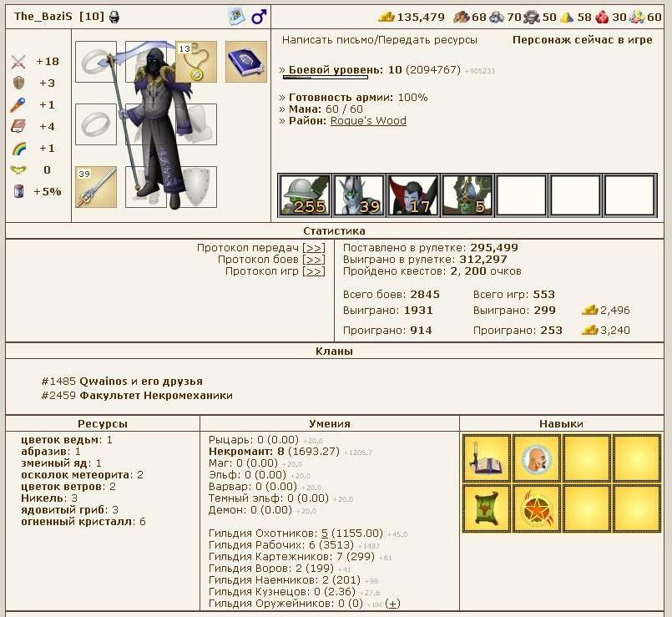The height and width of the screenshot is (617, 672).
Task: Open the blue spell book item
Action: point(246,61)
